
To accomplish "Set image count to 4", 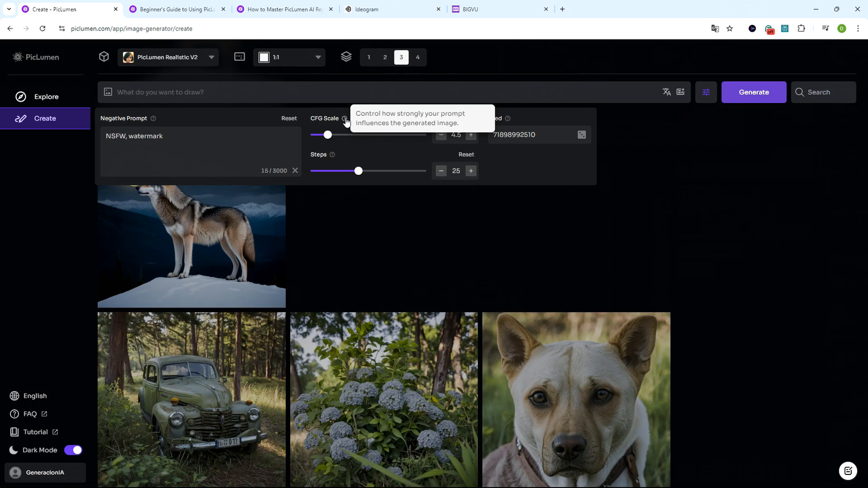I will tap(418, 57).
